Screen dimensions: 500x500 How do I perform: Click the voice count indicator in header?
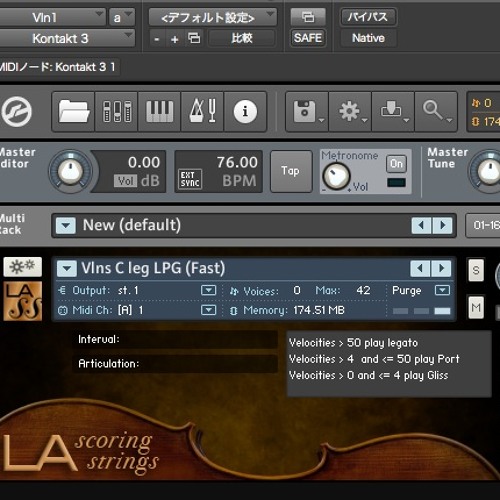click(483, 103)
